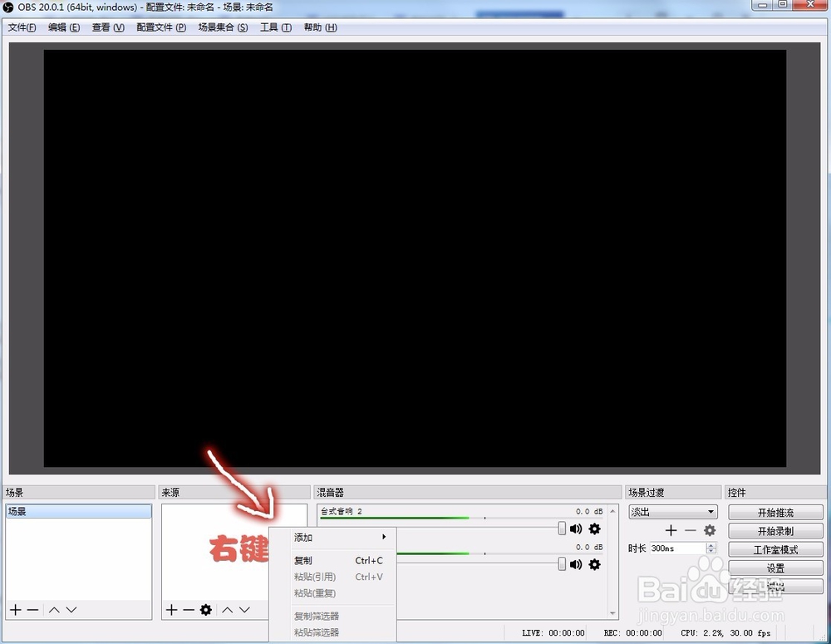Move source up with arrow icon
The height and width of the screenshot is (644, 831).
(x=228, y=610)
